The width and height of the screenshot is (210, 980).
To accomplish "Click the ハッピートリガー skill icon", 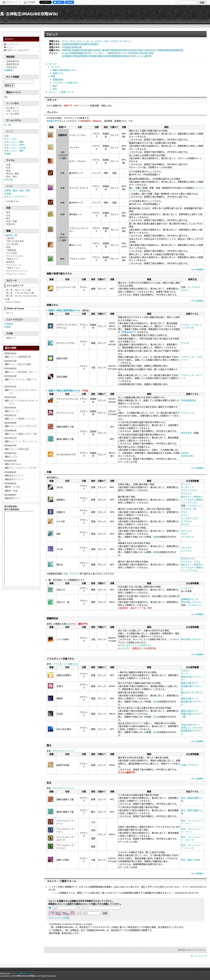I will 50,135.
